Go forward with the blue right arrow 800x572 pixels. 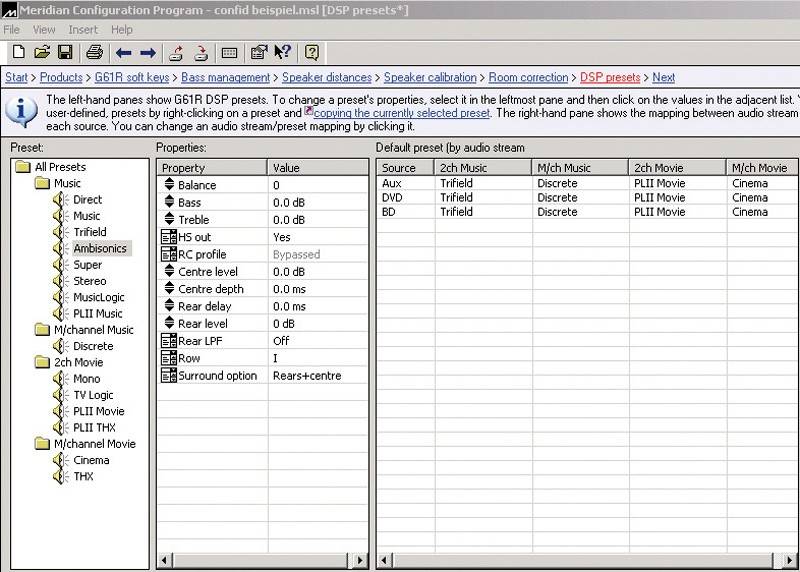tap(148, 53)
